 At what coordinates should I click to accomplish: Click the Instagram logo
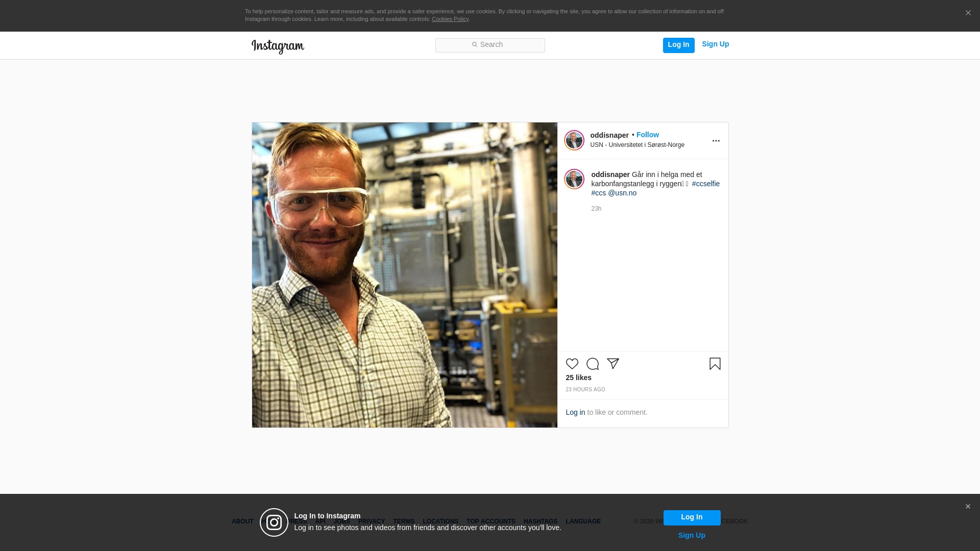point(278,47)
